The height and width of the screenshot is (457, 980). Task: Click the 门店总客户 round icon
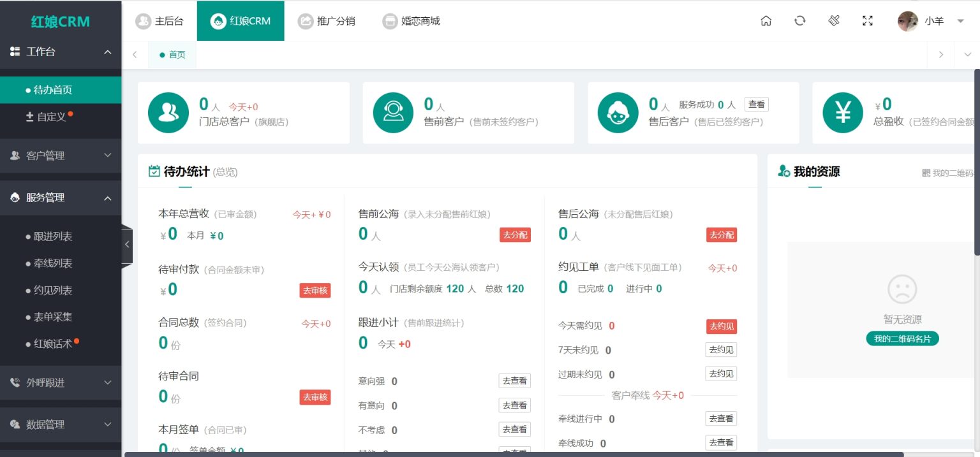(168, 113)
